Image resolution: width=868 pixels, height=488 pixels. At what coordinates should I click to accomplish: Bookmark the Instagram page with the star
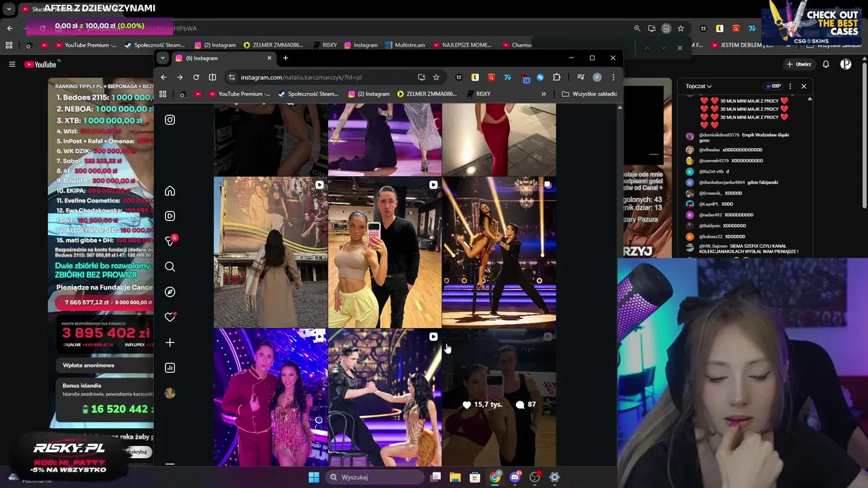436,77
